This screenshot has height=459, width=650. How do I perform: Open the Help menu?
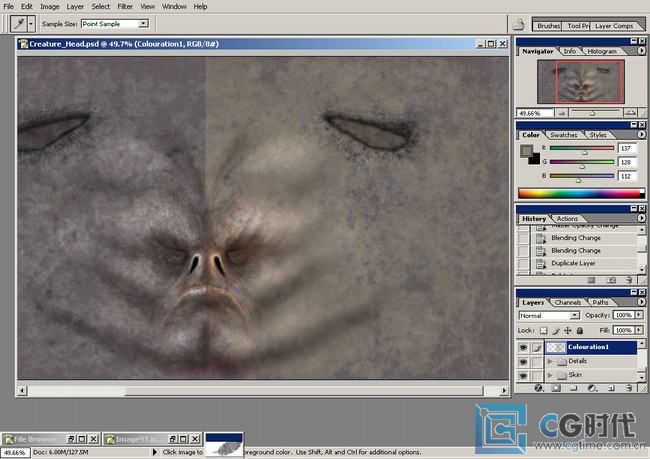pyautogui.click(x=200, y=7)
